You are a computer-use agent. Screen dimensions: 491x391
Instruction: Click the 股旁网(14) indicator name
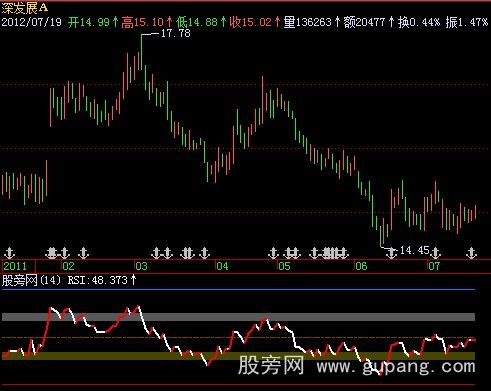32,280
